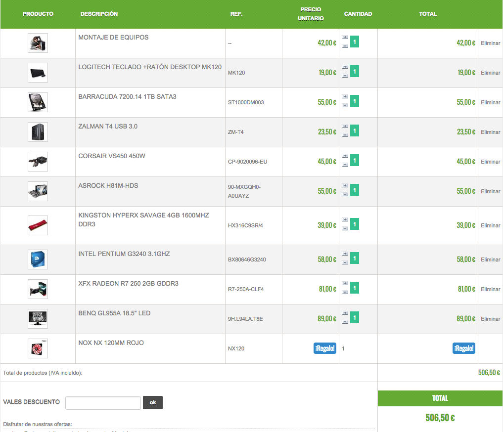Increase quantity for BENQ GL955A monitor
Viewport: 504px width, 432px height.
coord(345,313)
